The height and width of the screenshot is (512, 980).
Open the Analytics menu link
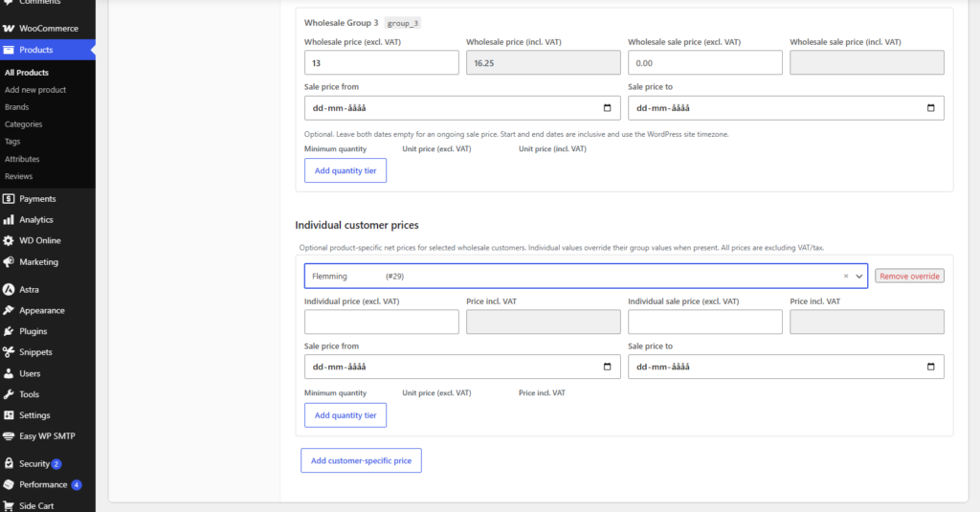point(36,219)
